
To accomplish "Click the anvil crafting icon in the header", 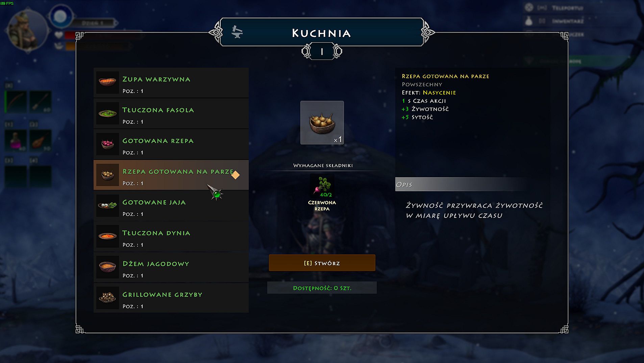I will point(237,32).
